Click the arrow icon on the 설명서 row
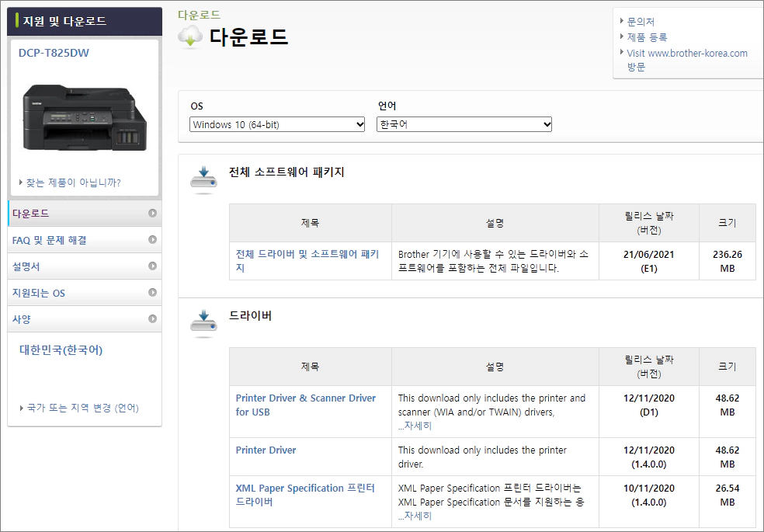 point(152,266)
